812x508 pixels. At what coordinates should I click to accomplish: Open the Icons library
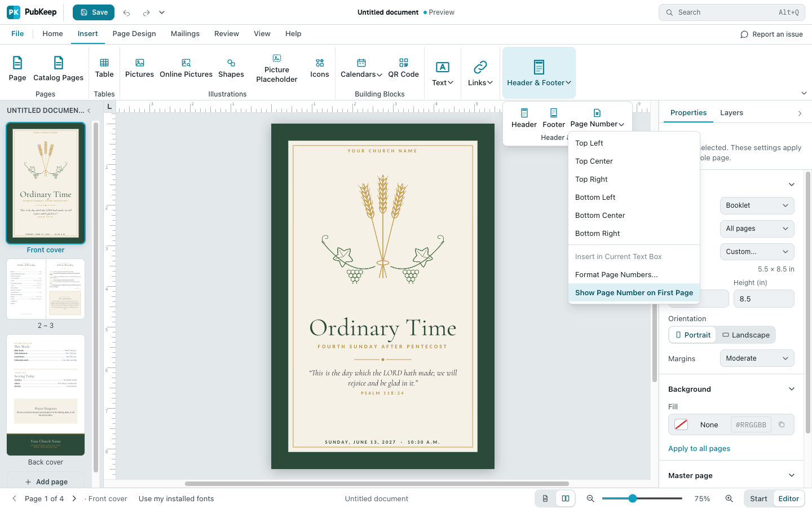[x=320, y=69]
